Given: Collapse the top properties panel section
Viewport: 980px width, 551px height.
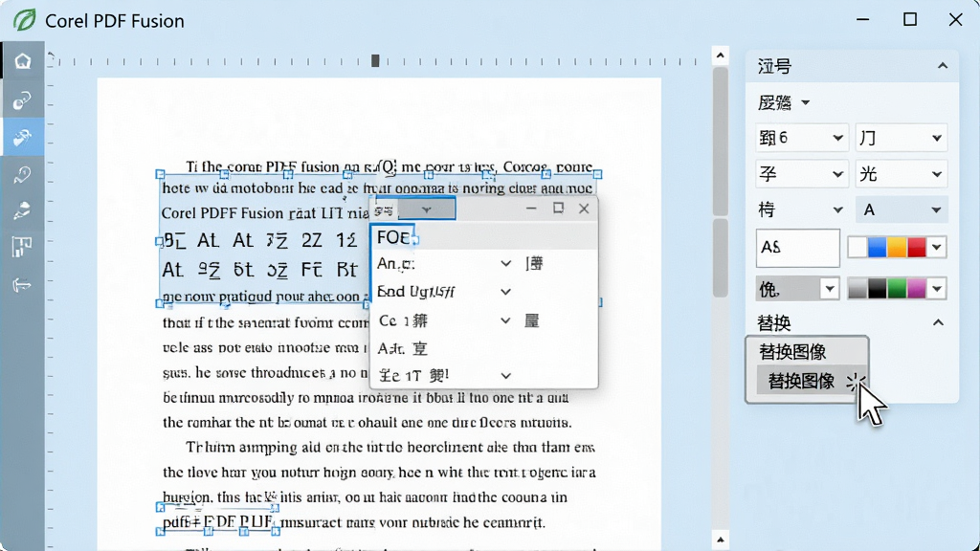Looking at the screenshot, I should pos(943,66).
